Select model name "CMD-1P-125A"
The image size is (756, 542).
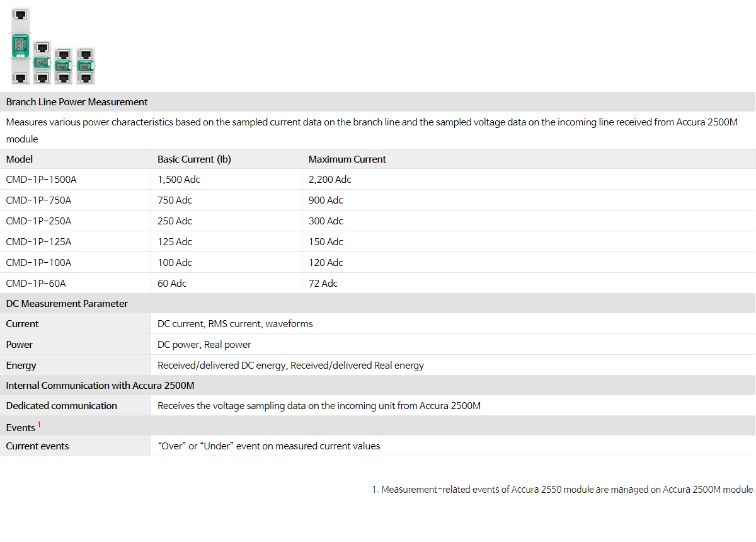pos(39,242)
